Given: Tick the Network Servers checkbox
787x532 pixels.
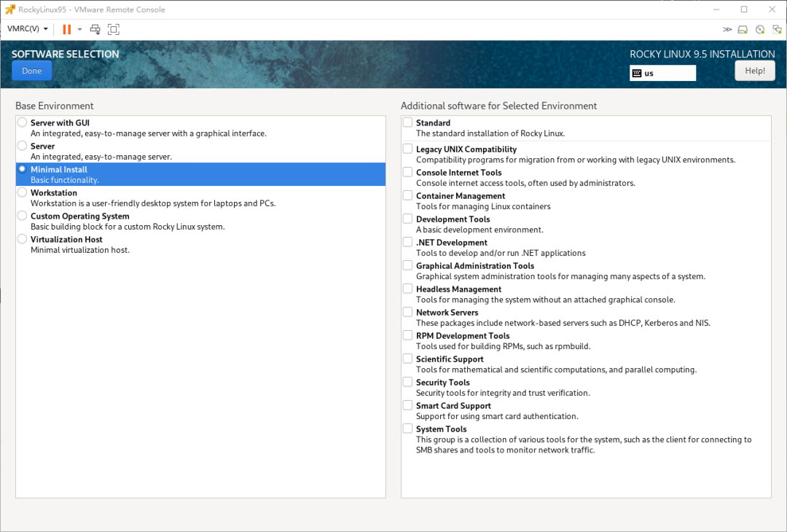Looking at the screenshot, I should coord(407,312).
